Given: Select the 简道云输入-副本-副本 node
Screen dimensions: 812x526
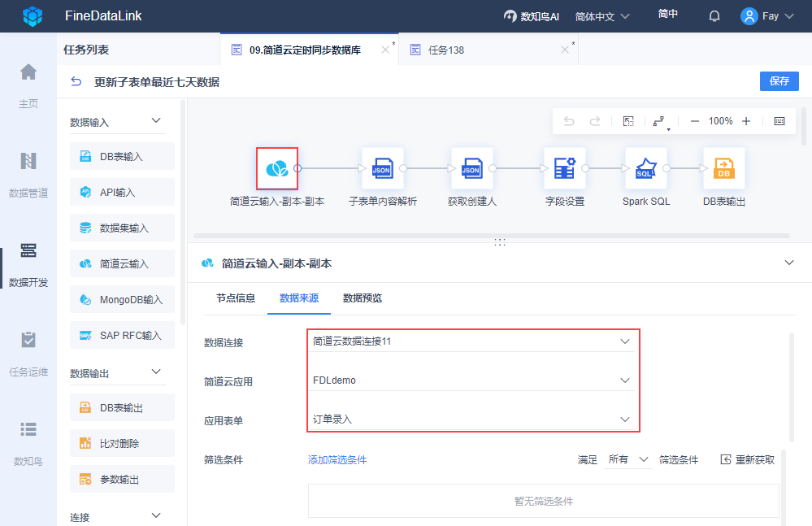Looking at the screenshot, I should (277, 168).
